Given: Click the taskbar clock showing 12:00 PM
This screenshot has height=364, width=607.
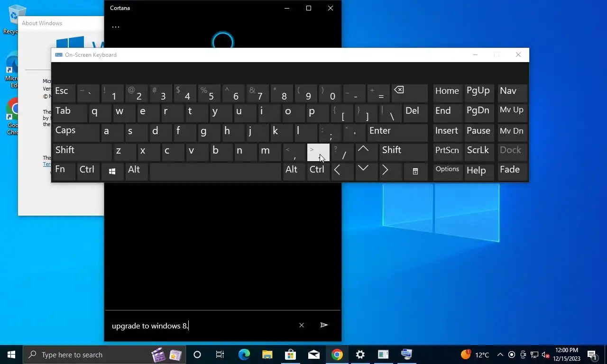Looking at the screenshot, I should [566, 355].
